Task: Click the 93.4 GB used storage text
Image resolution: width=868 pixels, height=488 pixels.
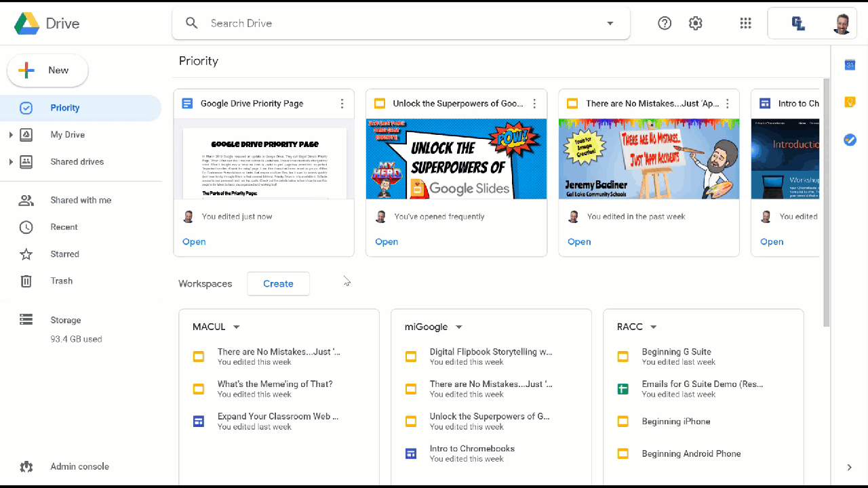Action: pos(76,339)
